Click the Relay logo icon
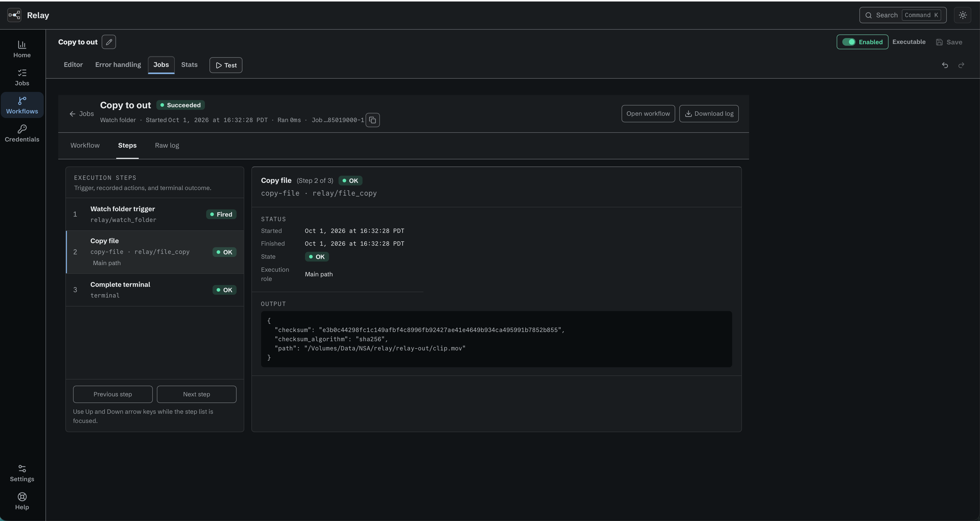Viewport: 980px width, 521px height. coord(15,15)
